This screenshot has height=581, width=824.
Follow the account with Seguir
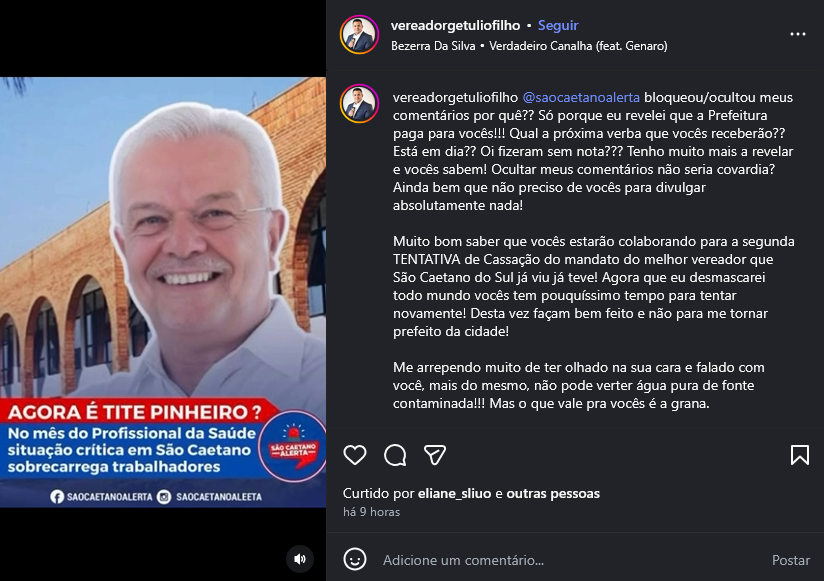click(x=558, y=25)
